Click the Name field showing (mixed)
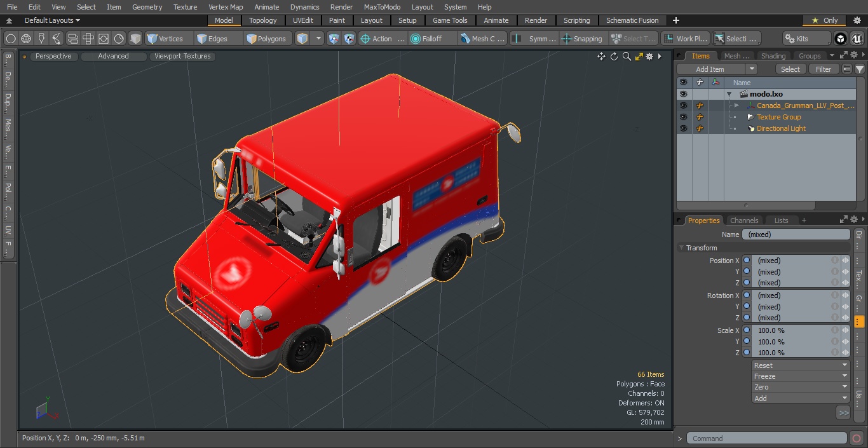Viewport: 868px width, 448px height. (796, 234)
